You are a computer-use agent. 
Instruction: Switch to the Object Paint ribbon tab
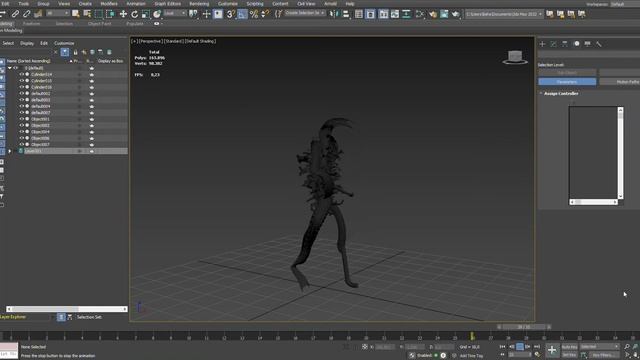pyautogui.click(x=100, y=24)
